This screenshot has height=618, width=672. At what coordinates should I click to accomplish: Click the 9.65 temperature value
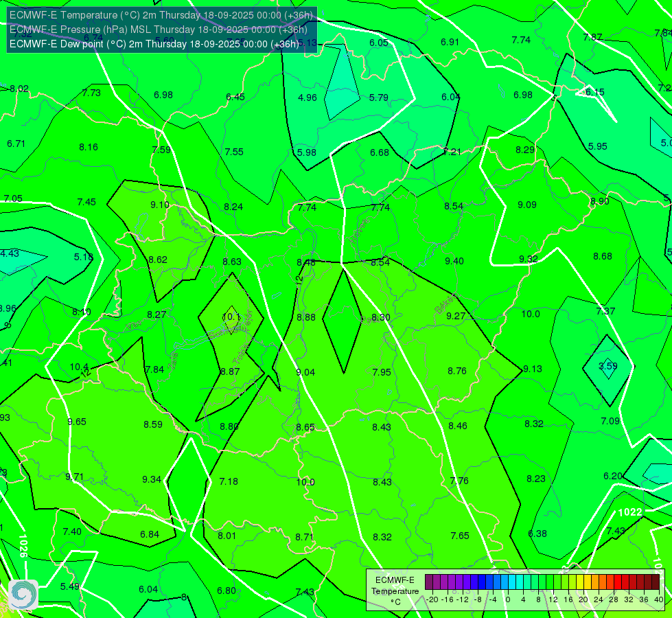(77, 422)
